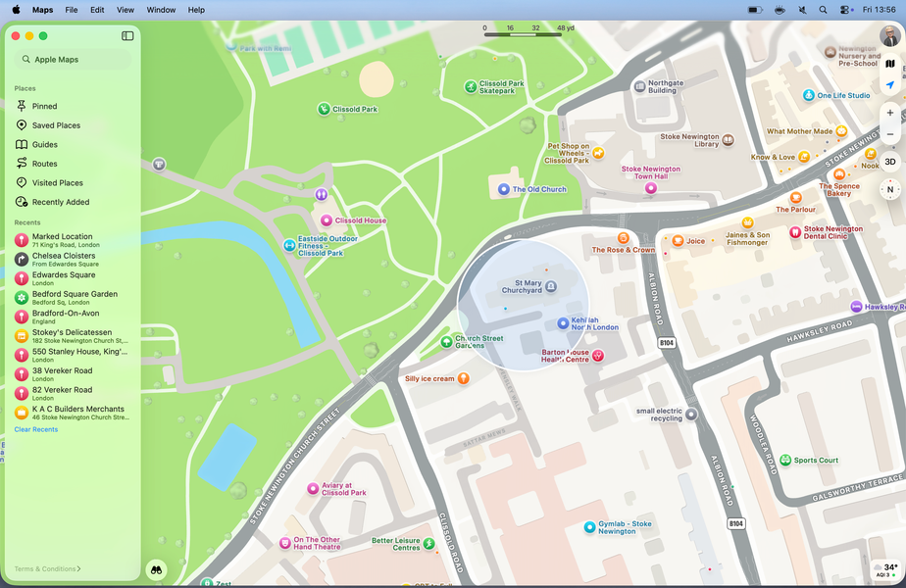Click Jaines & Son Fishmonger pin
The height and width of the screenshot is (588, 906).
(748, 222)
